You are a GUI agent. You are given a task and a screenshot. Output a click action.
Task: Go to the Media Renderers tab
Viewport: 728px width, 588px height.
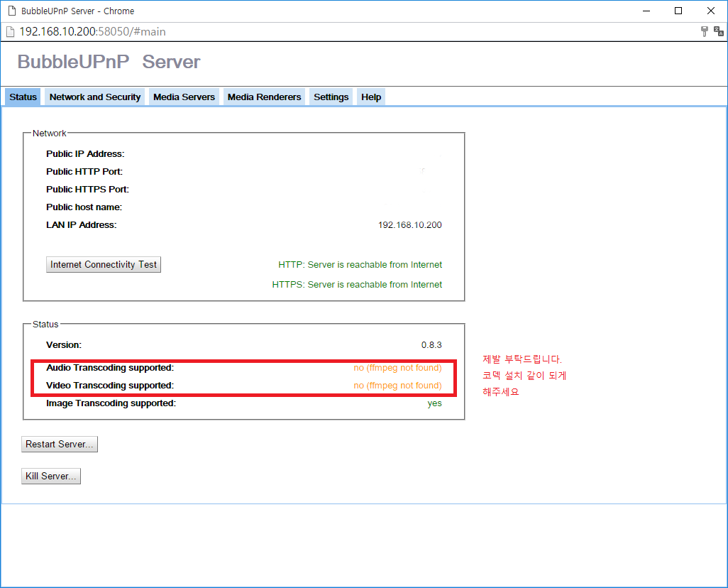click(x=264, y=97)
